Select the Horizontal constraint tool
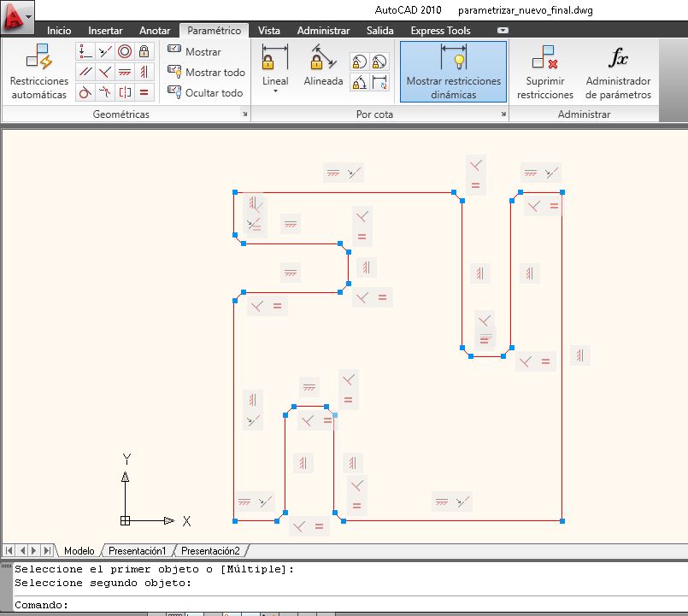Image resolution: width=688 pixels, height=616 pixels. [125, 72]
